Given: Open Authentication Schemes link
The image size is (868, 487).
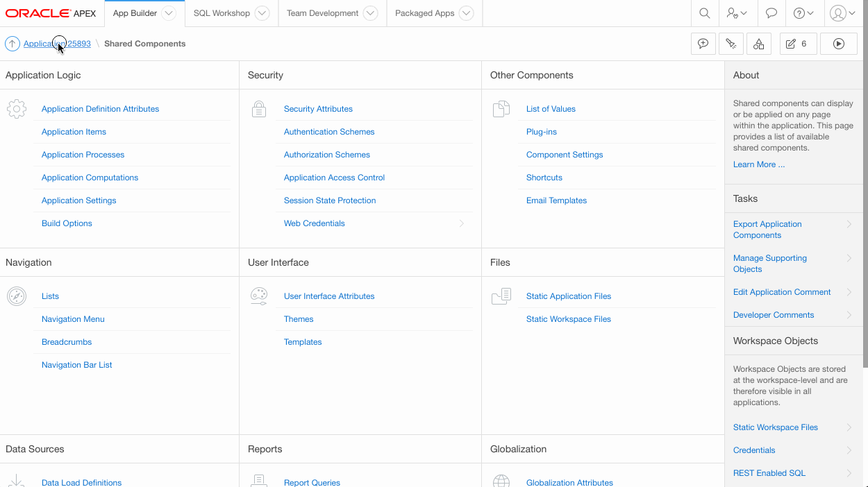Looking at the screenshot, I should click(329, 132).
